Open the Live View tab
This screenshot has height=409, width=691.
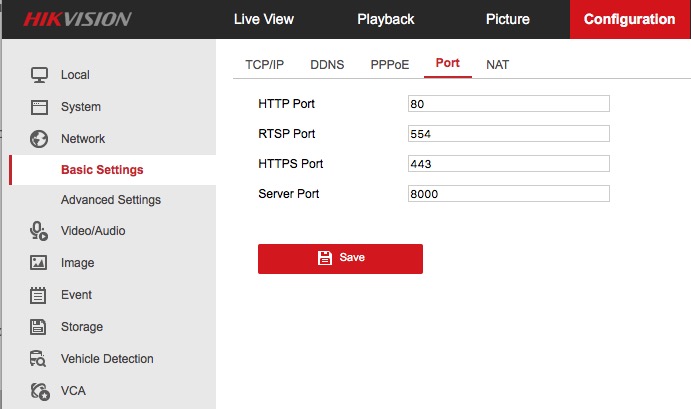[264, 20]
